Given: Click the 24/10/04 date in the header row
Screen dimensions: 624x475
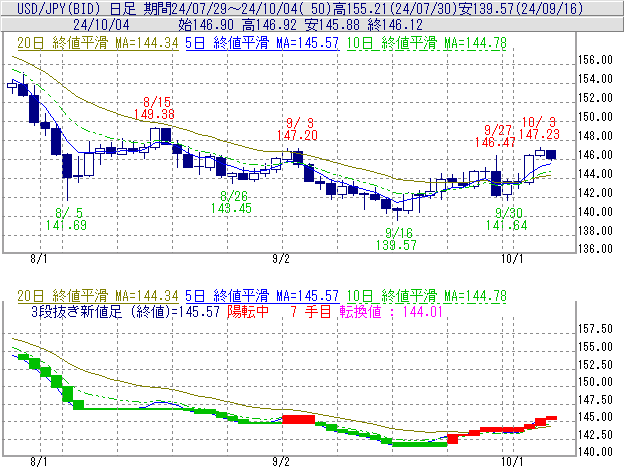Looking at the screenshot, I should click(101, 25).
